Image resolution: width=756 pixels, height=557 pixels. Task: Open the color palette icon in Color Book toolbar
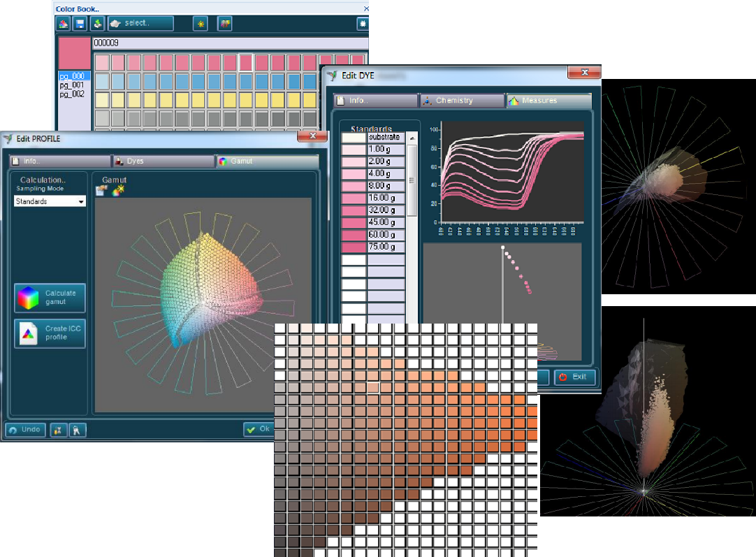63,23
